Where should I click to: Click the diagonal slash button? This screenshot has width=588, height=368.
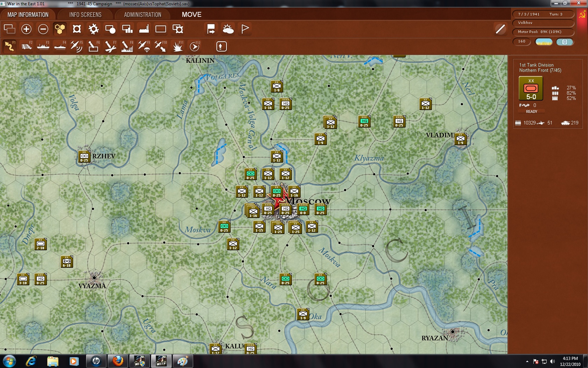(500, 29)
